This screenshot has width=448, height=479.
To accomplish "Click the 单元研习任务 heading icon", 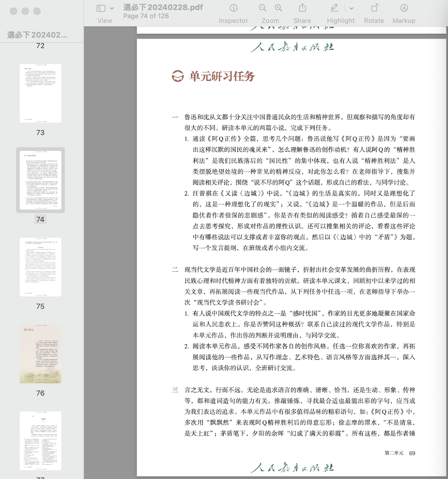I will click(x=178, y=76).
